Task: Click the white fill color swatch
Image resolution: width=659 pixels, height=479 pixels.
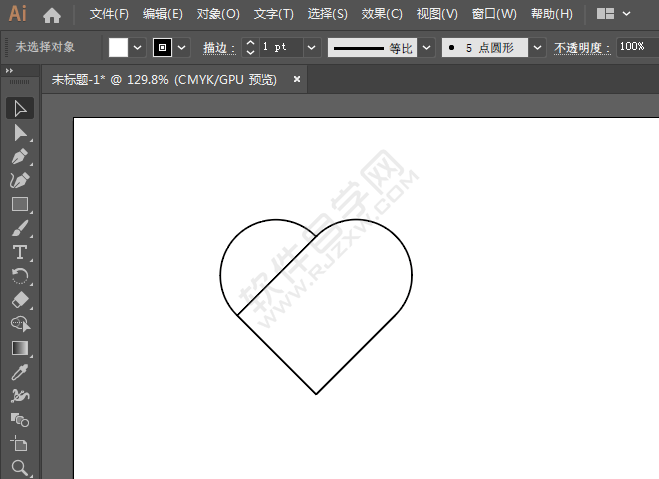Action: coord(119,47)
